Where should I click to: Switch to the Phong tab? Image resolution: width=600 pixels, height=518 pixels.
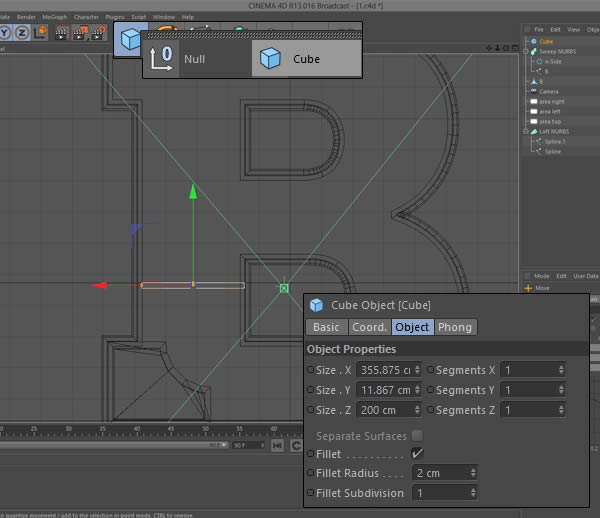tap(455, 327)
